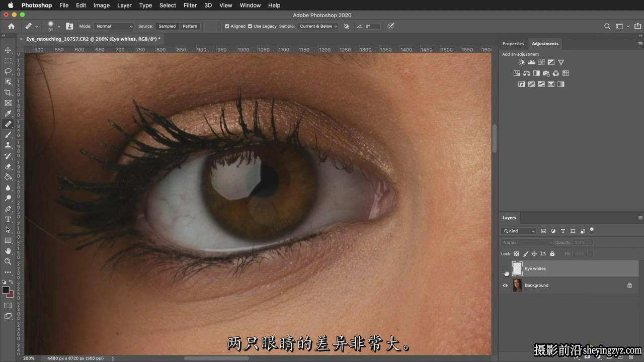The image size is (644, 362).
Task: Click the foreground color swatch
Action: [6, 290]
